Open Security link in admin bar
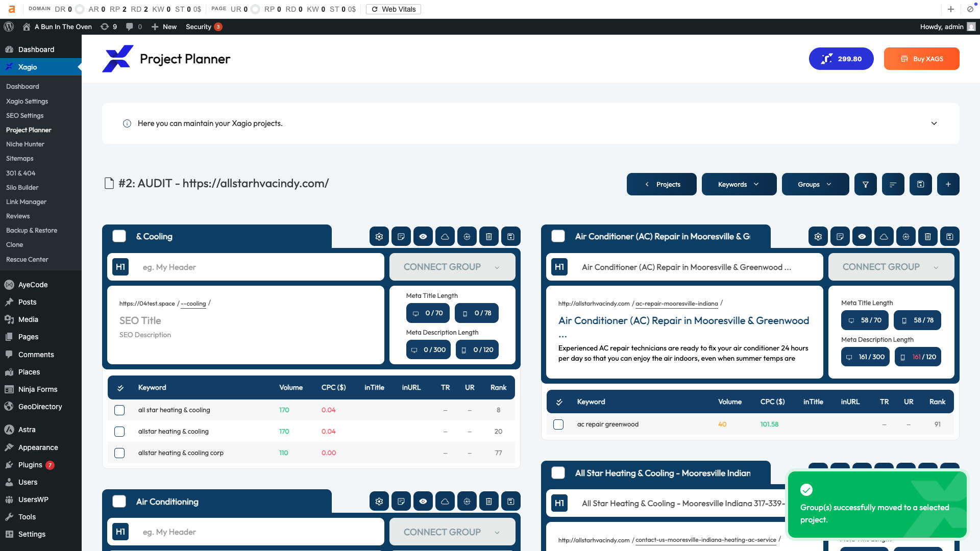Image resolution: width=980 pixels, height=551 pixels. [204, 27]
